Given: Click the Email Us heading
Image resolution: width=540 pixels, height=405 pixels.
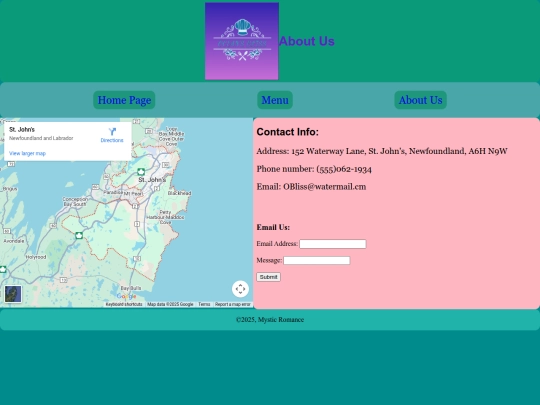Looking at the screenshot, I should (x=273, y=227).
